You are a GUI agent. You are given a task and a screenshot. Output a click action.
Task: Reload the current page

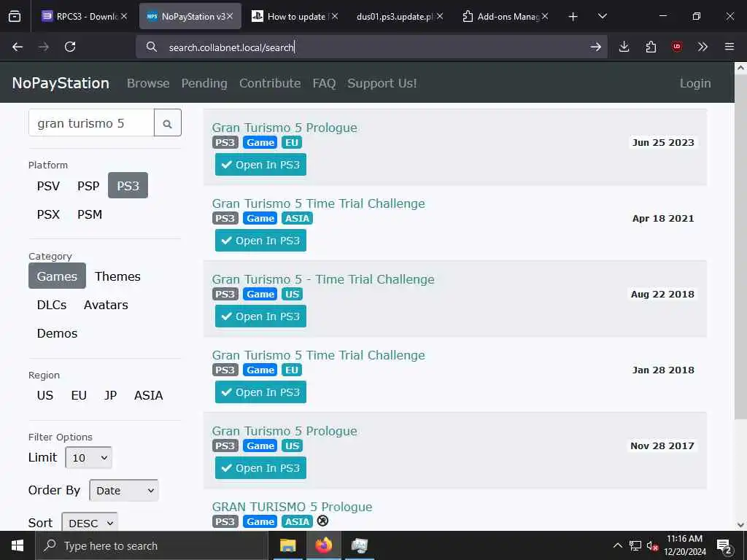point(70,47)
